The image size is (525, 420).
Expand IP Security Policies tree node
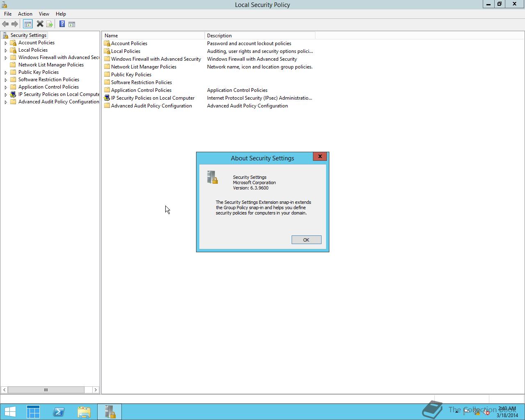pyautogui.click(x=6, y=95)
